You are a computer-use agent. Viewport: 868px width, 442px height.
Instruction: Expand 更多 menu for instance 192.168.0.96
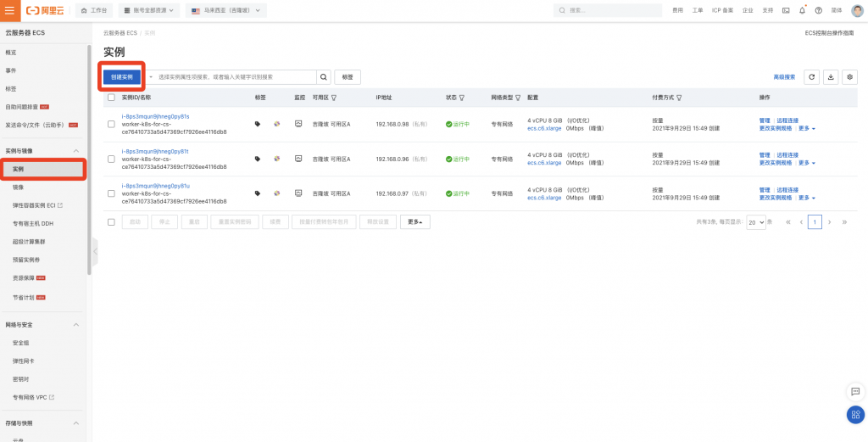click(x=807, y=163)
